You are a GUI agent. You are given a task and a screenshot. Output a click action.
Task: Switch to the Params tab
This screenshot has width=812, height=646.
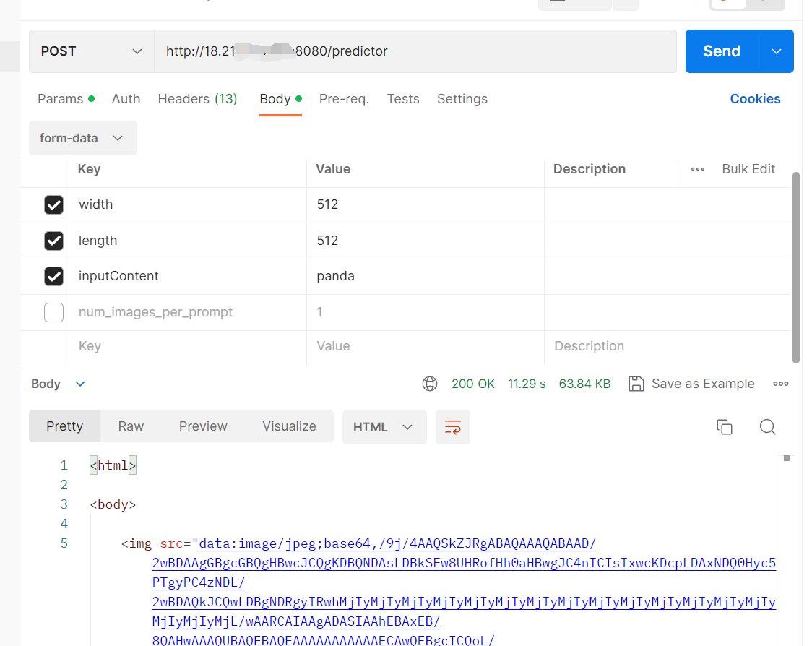[x=66, y=99]
